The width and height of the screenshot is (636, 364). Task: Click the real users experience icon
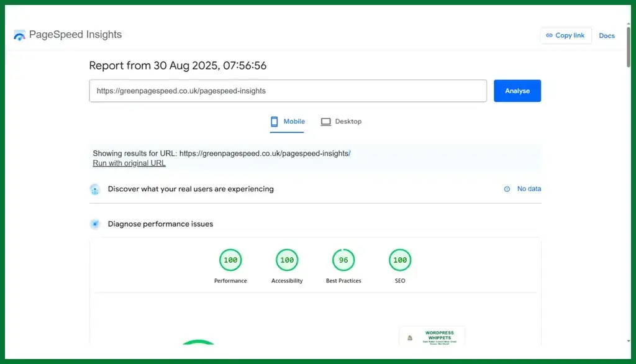94,189
